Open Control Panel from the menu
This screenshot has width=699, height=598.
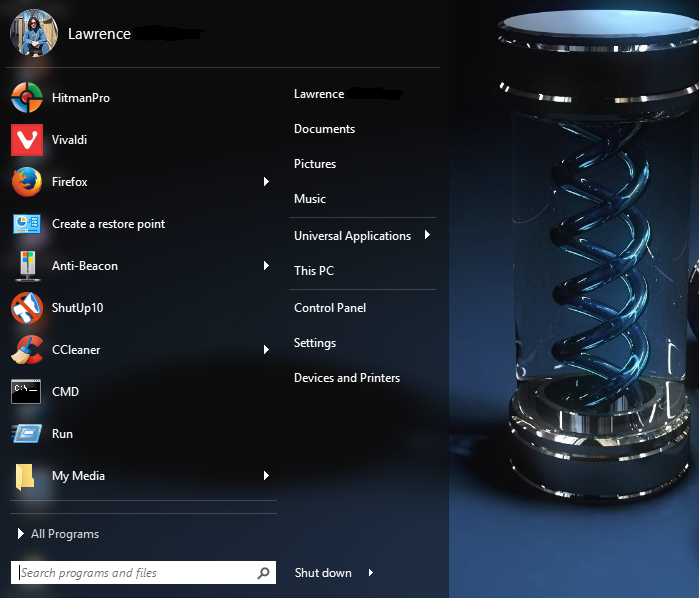pyautogui.click(x=330, y=308)
